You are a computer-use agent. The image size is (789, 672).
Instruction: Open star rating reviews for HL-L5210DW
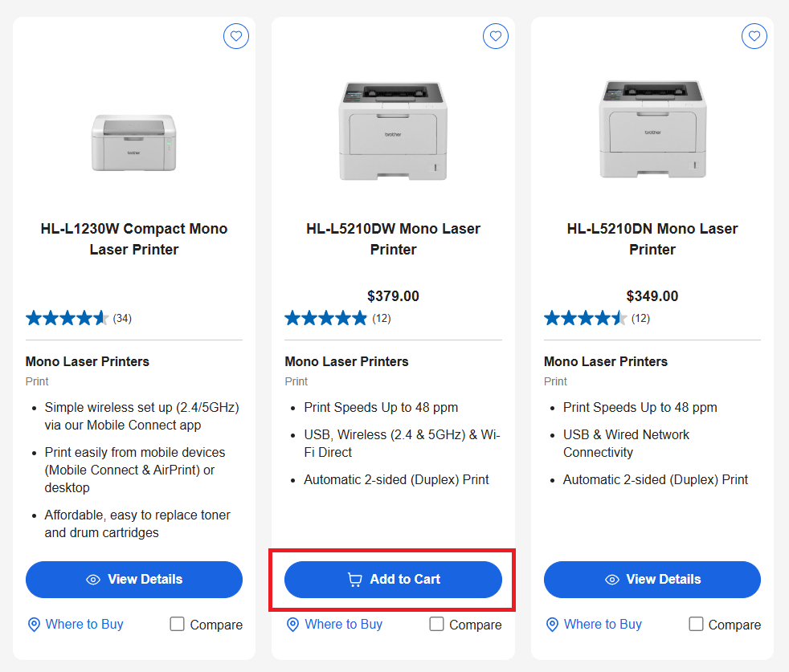(x=325, y=319)
